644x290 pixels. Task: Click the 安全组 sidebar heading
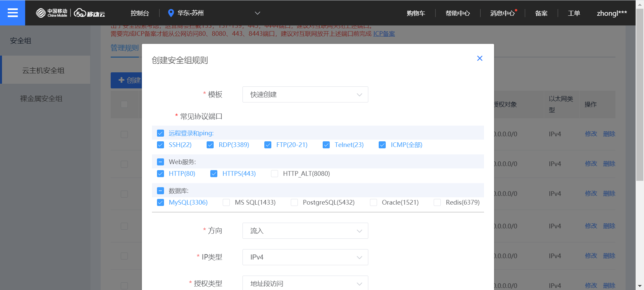(x=20, y=41)
